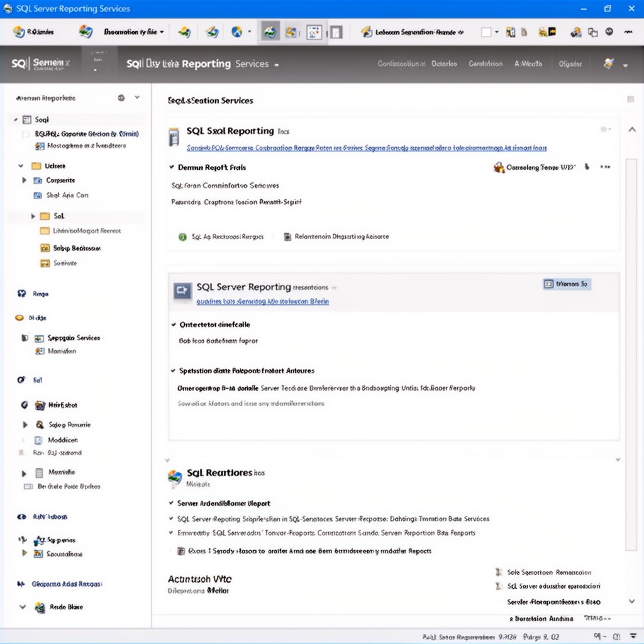Expand the Sol folder node
The image size is (644, 644).
click(x=33, y=216)
